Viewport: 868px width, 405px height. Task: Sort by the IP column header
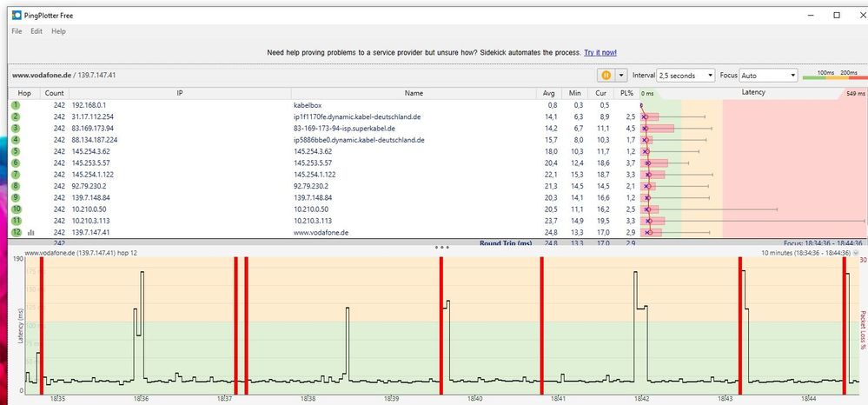(x=180, y=93)
